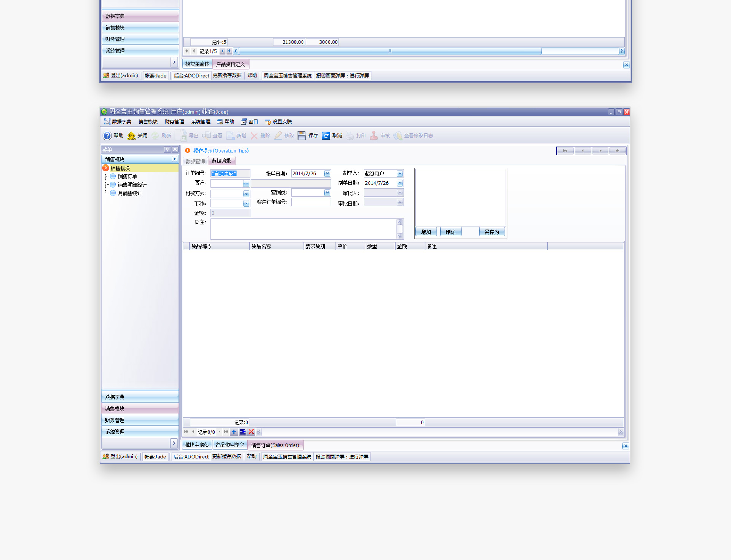
Task: Switch to the 数据查询 tab
Action: coord(195,161)
